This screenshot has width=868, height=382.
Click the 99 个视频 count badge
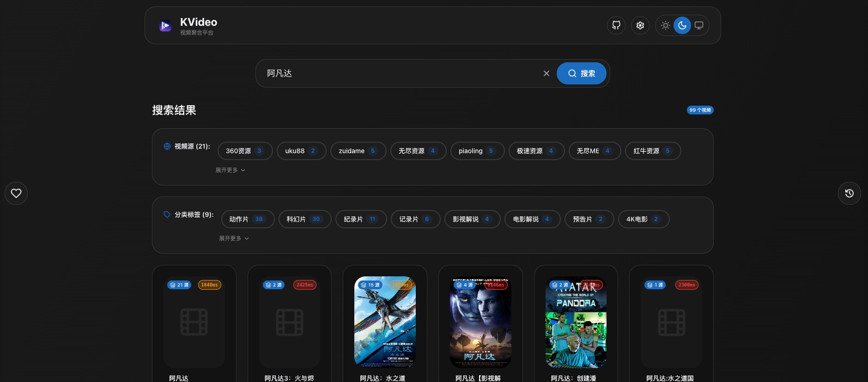coord(700,110)
